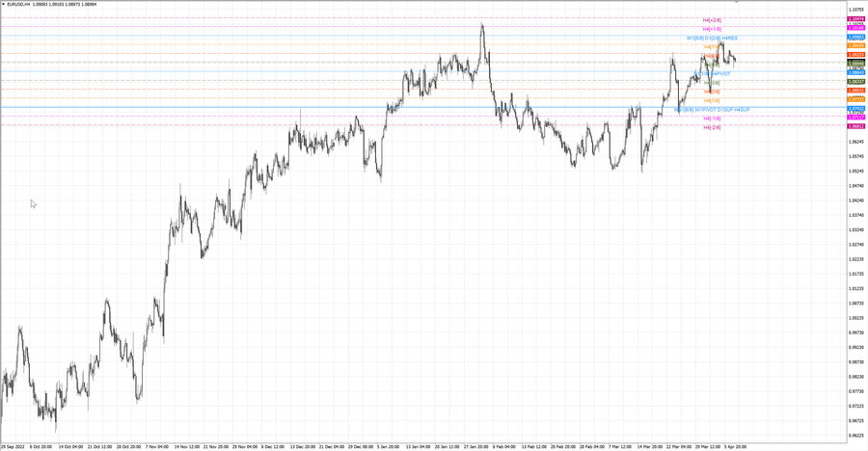
Task: Click the 21 Dec 04:00 time axis label
Action: 331,446
